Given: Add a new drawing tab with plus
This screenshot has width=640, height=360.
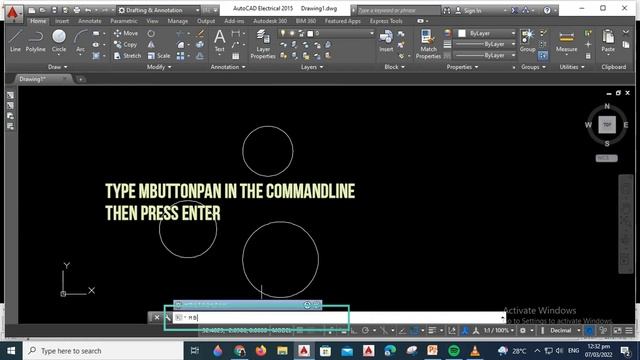Looking at the screenshot, I should pyautogui.click(x=81, y=80).
